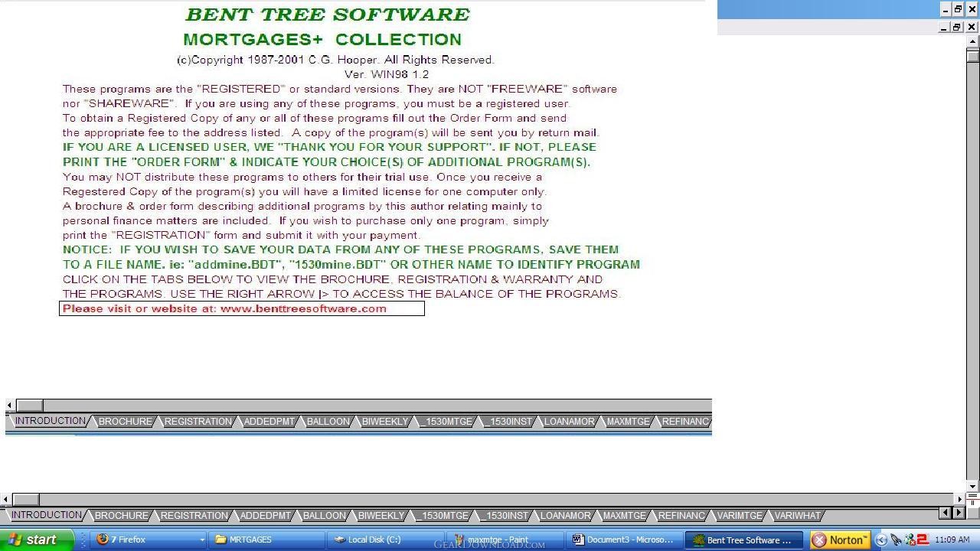Click the main horizontal scrollbar thumb
The width and height of the screenshot is (980, 551).
click(x=25, y=499)
